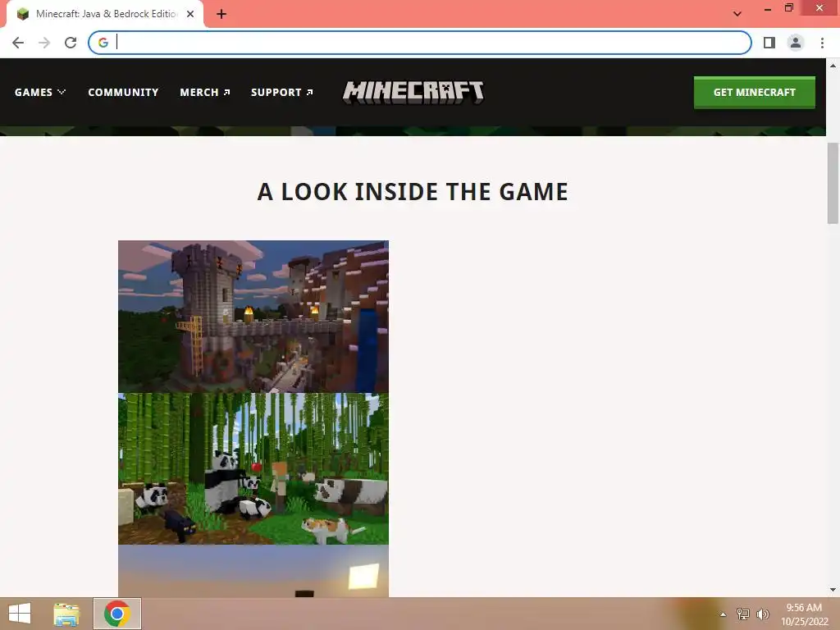Image resolution: width=840 pixels, height=630 pixels.
Task: Open the Chrome profile avatar menu
Action: 796,43
